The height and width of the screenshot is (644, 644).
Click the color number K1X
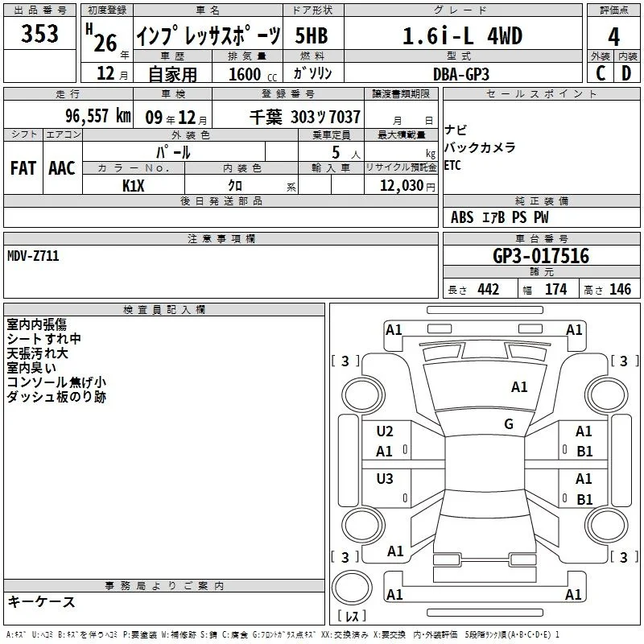pyautogui.click(x=134, y=186)
